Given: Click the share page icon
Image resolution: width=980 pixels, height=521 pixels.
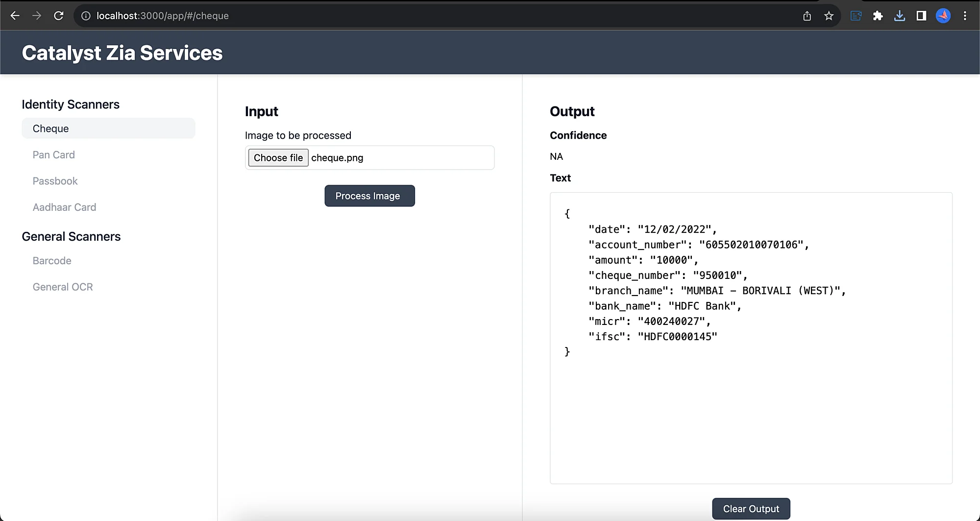Looking at the screenshot, I should (x=807, y=16).
